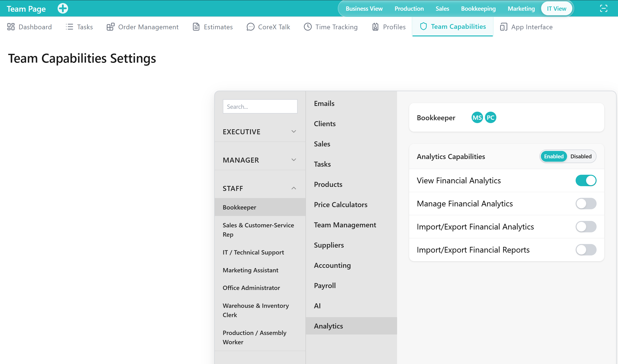
Task: Click the CoreX Talk chat bubble icon
Action: pos(250,27)
